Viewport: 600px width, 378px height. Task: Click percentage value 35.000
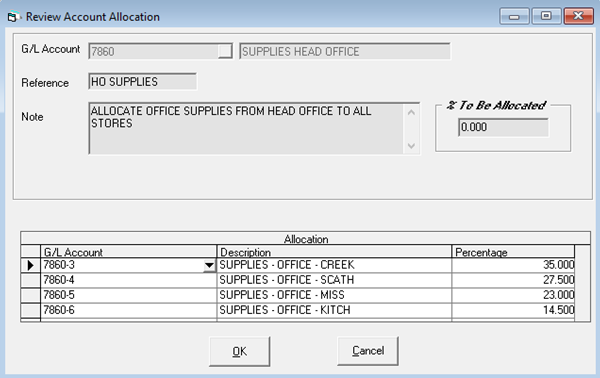tap(513, 265)
